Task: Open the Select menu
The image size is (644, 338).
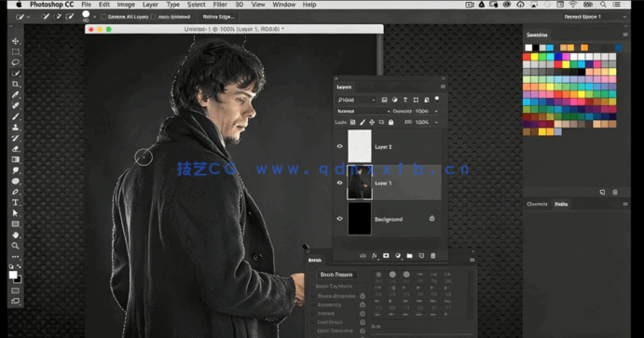Action: point(197,5)
